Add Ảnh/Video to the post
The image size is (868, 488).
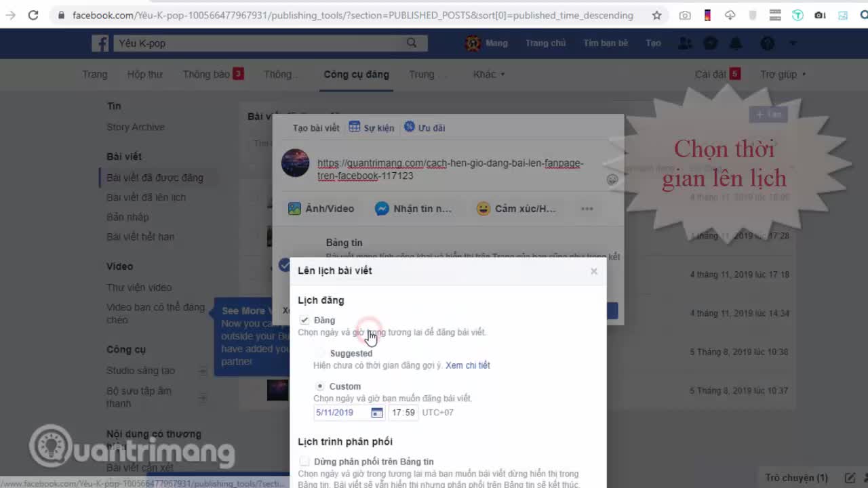[x=321, y=209]
